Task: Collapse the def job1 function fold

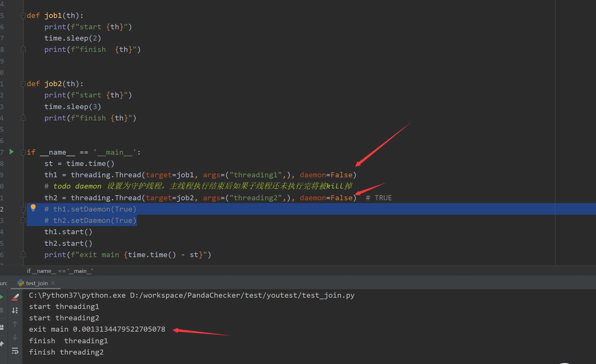Action: pyautogui.click(x=23, y=16)
